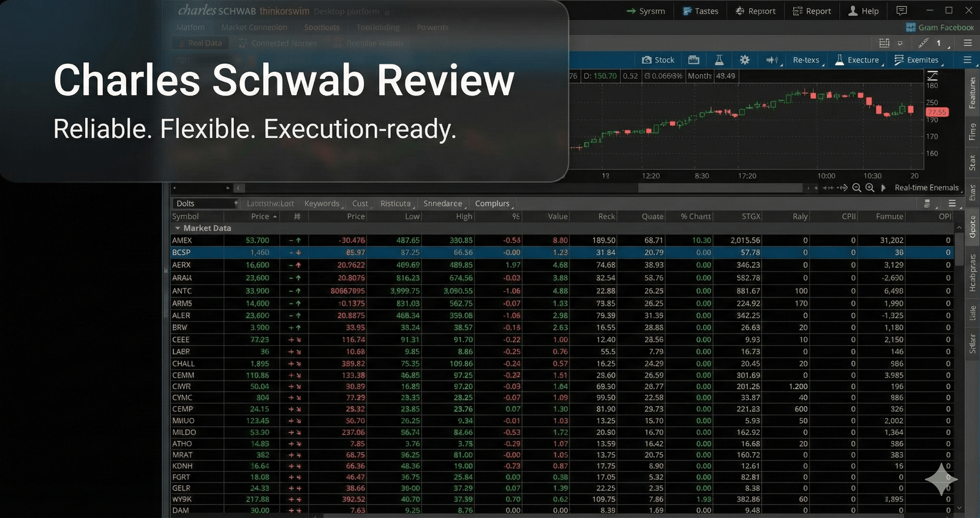
Task: Switch to the Labttsthw:Lost tab
Action: click(x=270, y=204)
